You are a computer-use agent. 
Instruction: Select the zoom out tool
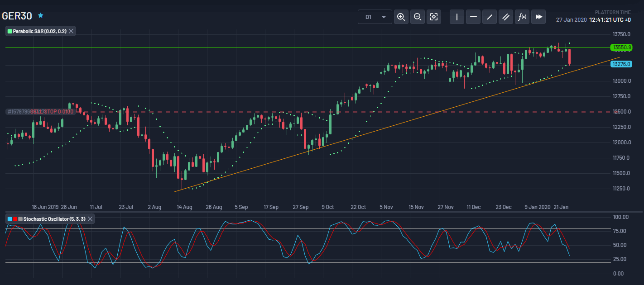click(418, 17)
